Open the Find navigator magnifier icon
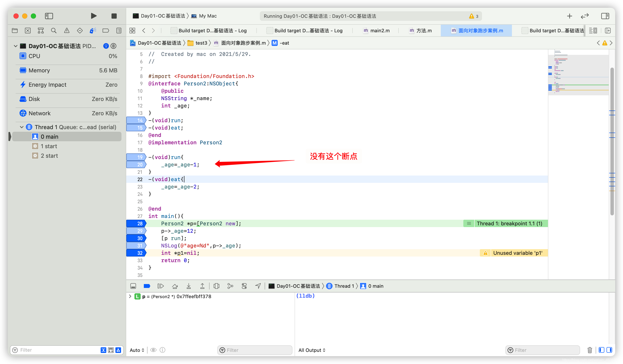 pyautogui.click(x=54, y=31)
